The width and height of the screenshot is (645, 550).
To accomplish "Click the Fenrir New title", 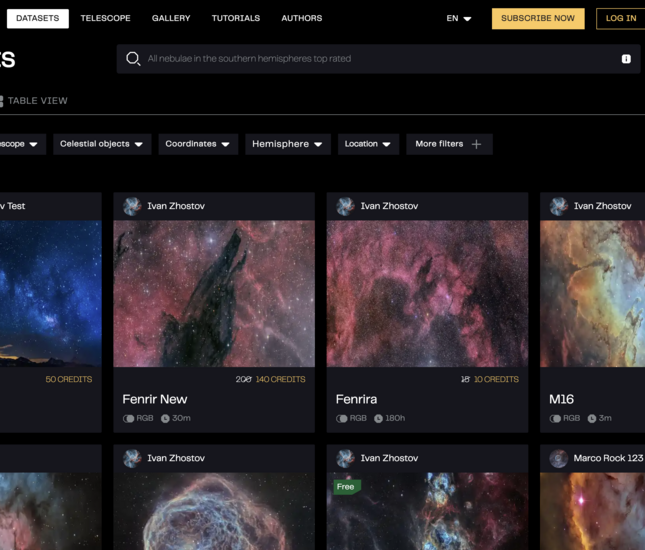I will [155, 399].
